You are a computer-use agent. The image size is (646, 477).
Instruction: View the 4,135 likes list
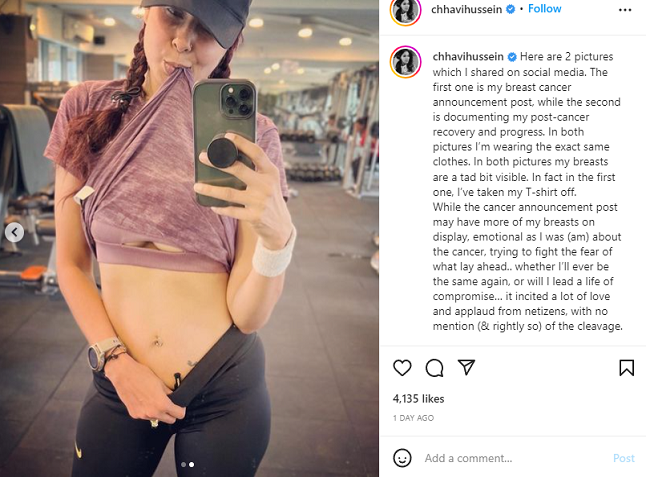(x=418, y=399)
